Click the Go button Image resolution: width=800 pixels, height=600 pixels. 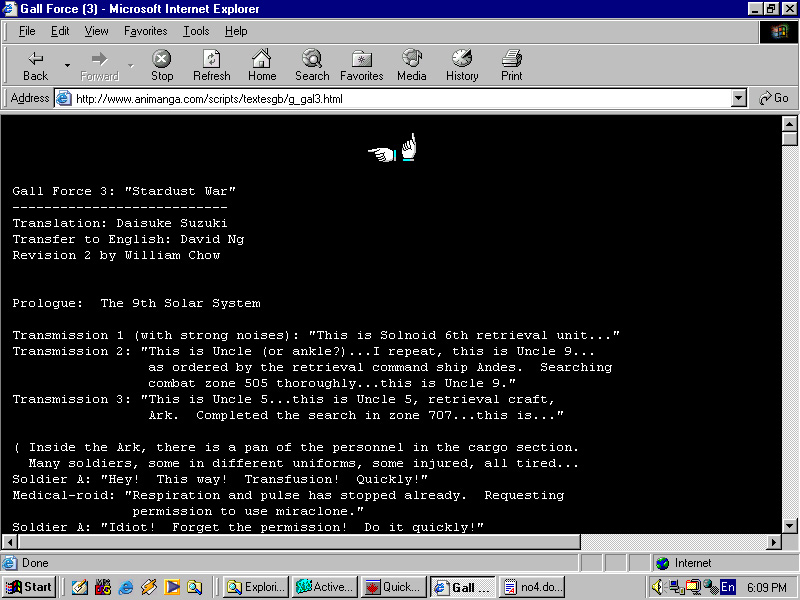click(774, 98)
